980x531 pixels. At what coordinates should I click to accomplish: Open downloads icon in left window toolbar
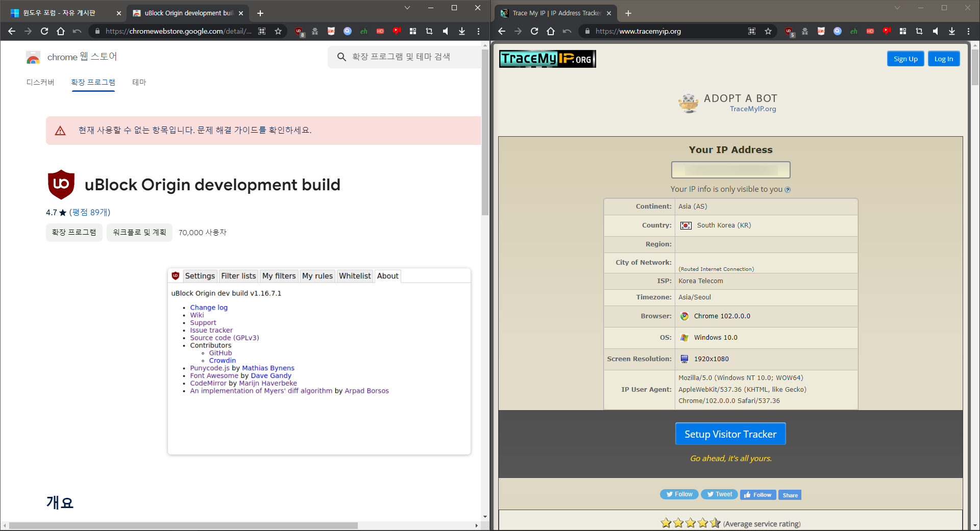click(x=462, y=31)
